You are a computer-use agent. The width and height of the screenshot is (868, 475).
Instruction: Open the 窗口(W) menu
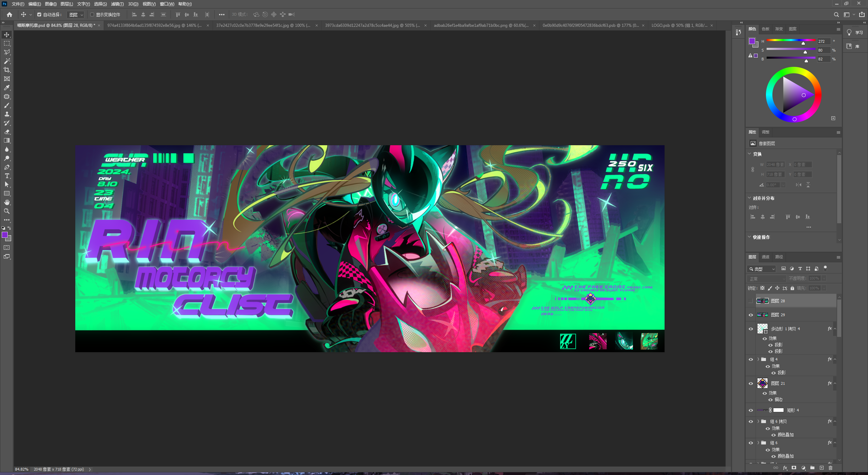167,4
